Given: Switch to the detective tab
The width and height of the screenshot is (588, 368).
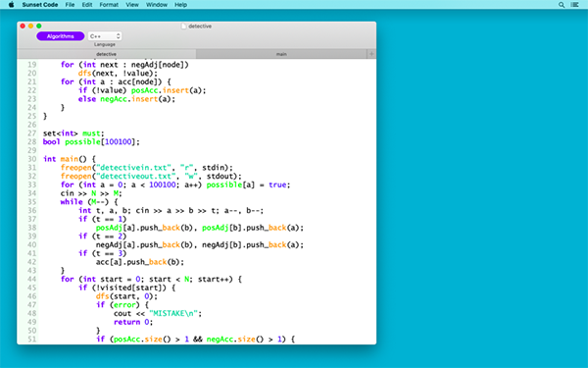Looking at the screenshot, I should pyautogui.click(x=107, y=54).
